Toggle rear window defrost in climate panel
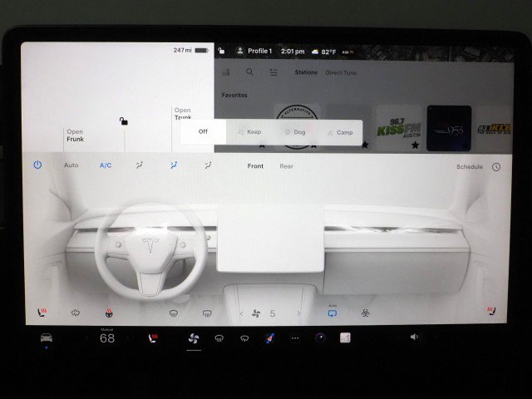This screenshot has height=399, width=532. click(207, 314)
